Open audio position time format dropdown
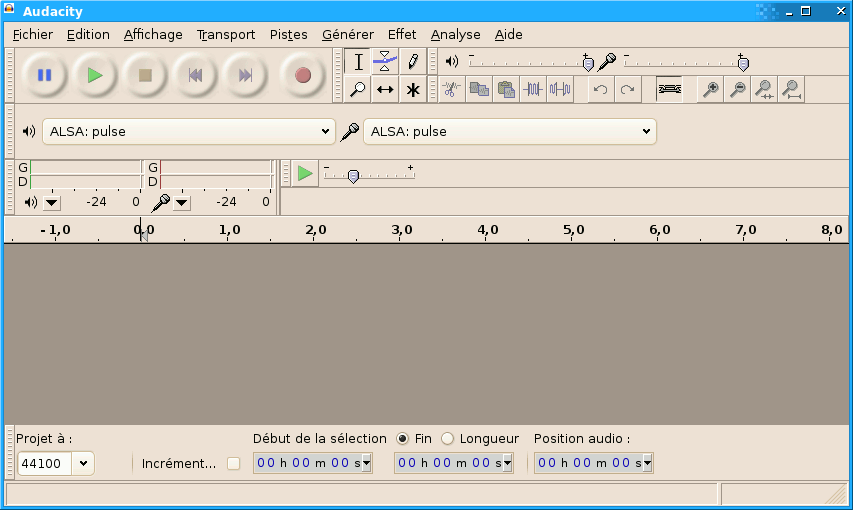The width and height of the screenshot is (853, 510). click(x=647, y=463)
